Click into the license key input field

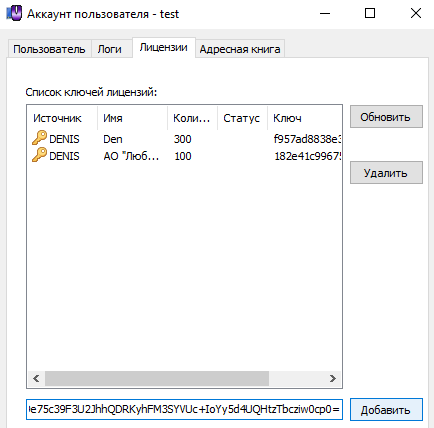point(184,409)
